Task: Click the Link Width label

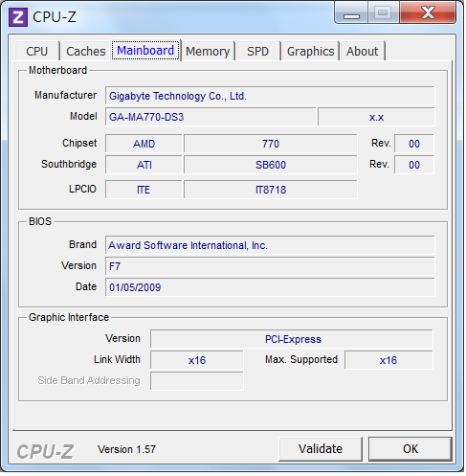Action: [x=117, y=359]
